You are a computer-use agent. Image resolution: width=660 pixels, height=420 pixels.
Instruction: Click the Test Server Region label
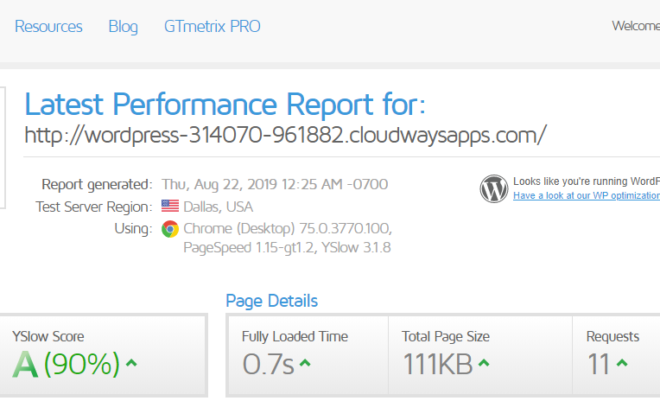[x=94, y=207]
